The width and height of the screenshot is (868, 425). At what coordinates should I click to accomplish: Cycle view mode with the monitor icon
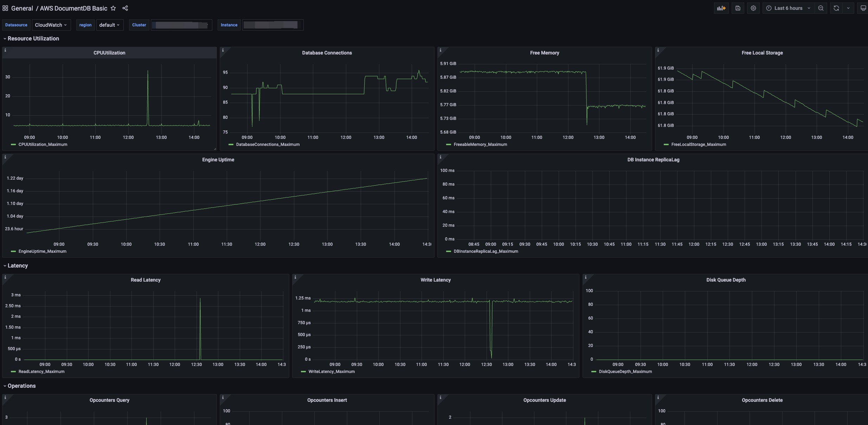tap(863, 8)
